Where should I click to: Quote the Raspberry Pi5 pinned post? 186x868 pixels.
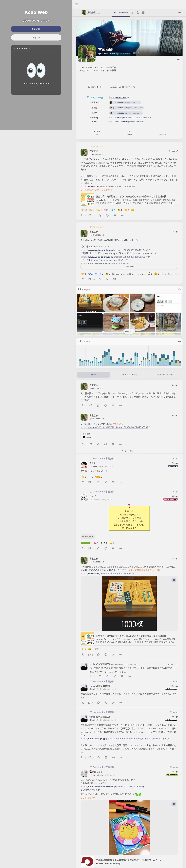click(114, 279)
